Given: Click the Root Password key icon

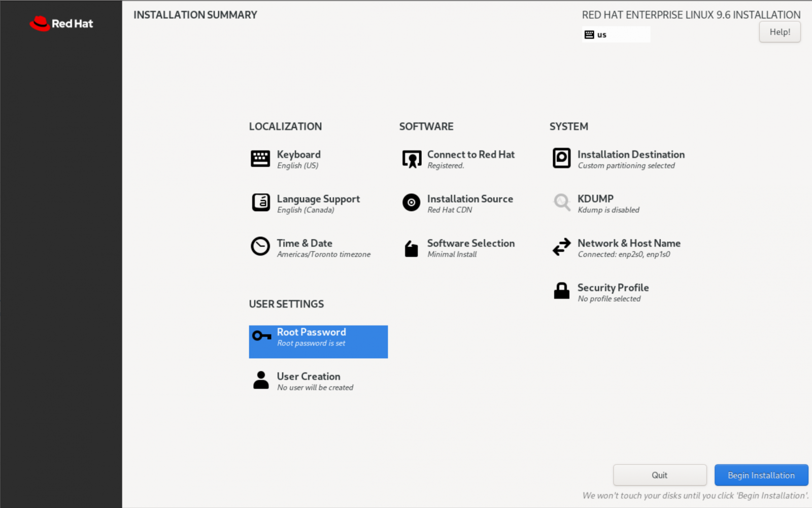Looking at the screenshot, I should coord(262,336).
